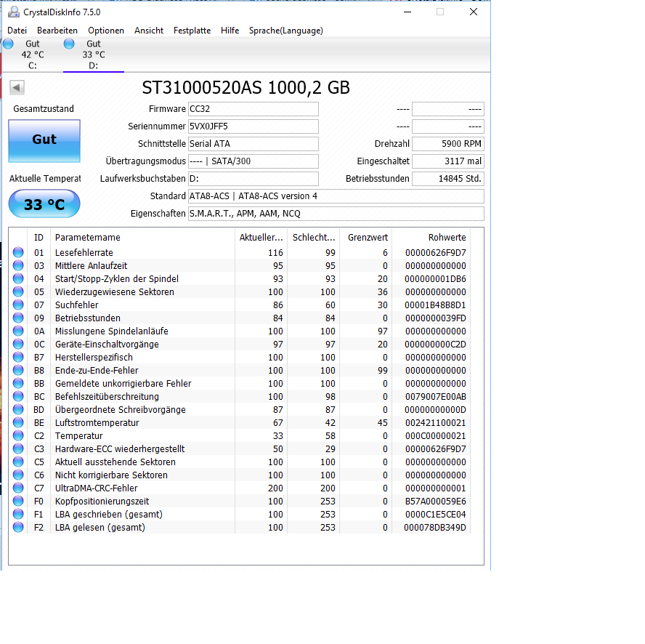Screen dimensions: 645x644
Task: Click the blue Gut health status button
Action: (44, 141)
